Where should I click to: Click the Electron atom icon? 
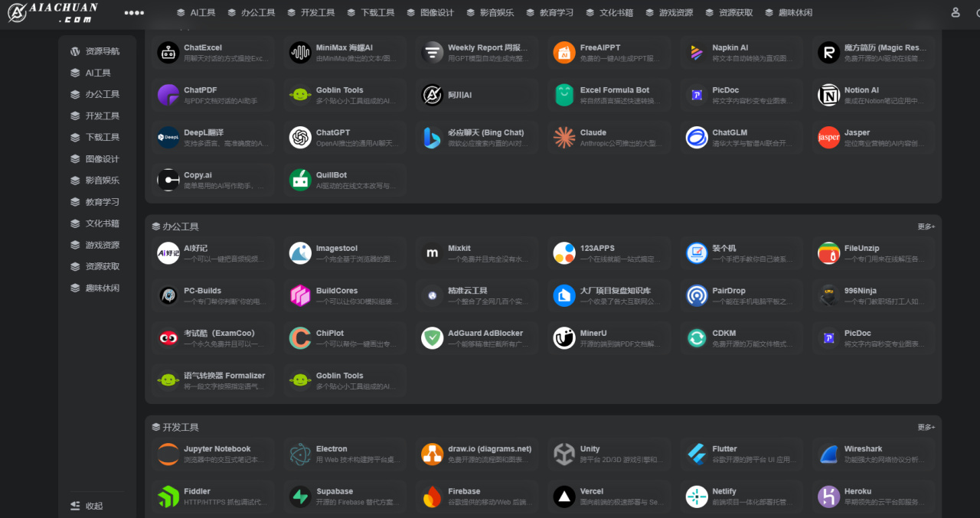coord(300,454)
